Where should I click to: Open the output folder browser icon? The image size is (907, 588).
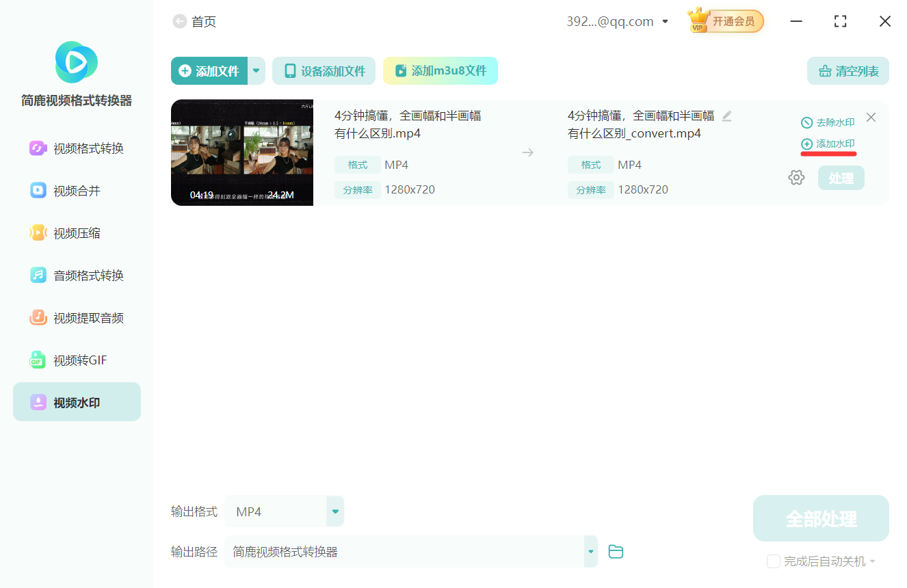(615, 551)
